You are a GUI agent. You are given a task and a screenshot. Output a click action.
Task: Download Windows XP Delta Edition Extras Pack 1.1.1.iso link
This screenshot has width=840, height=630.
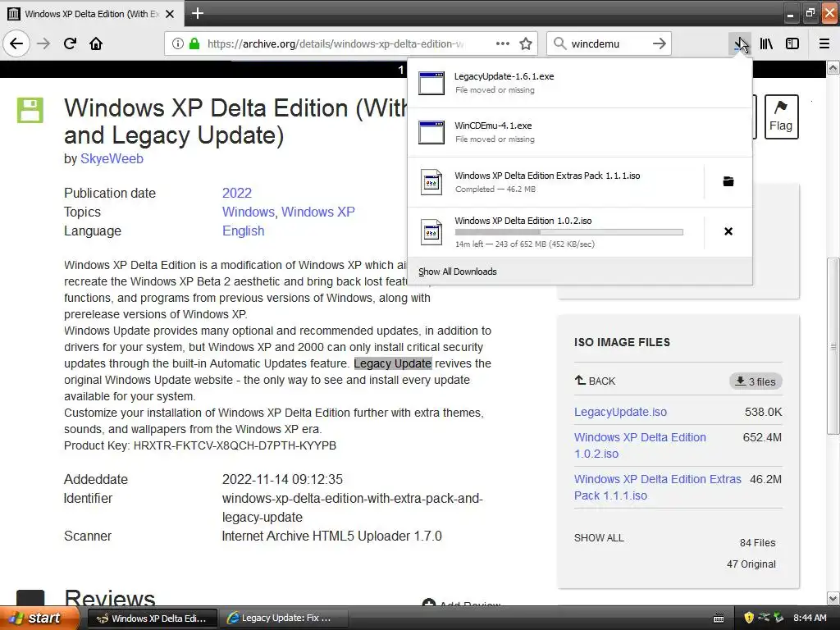pyautogui.click(x=657, y=487)
